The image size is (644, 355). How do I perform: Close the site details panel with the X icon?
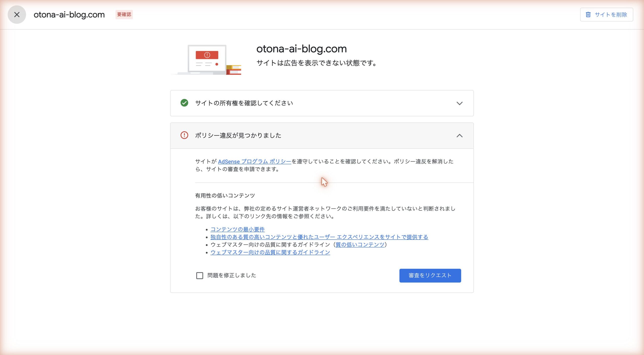point(17,15)
